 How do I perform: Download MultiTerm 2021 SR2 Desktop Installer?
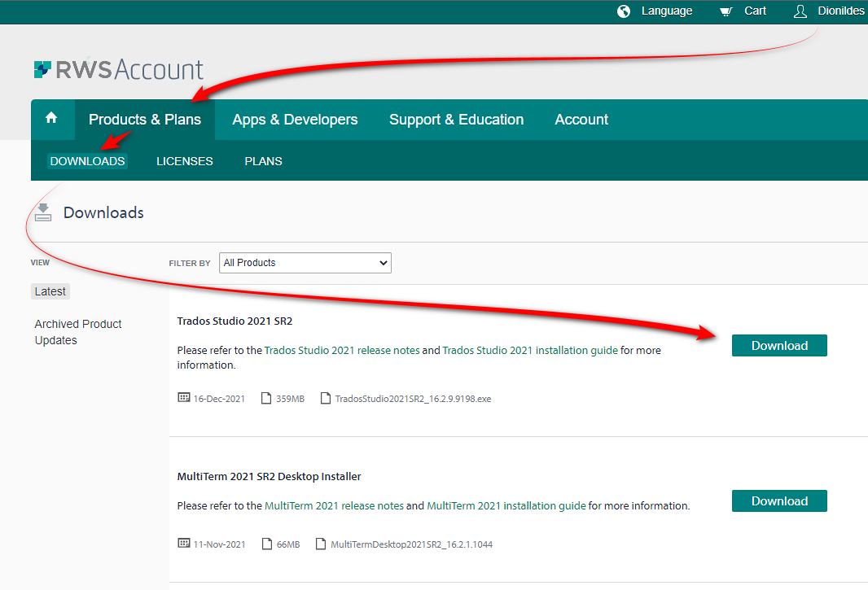(779, 501)
